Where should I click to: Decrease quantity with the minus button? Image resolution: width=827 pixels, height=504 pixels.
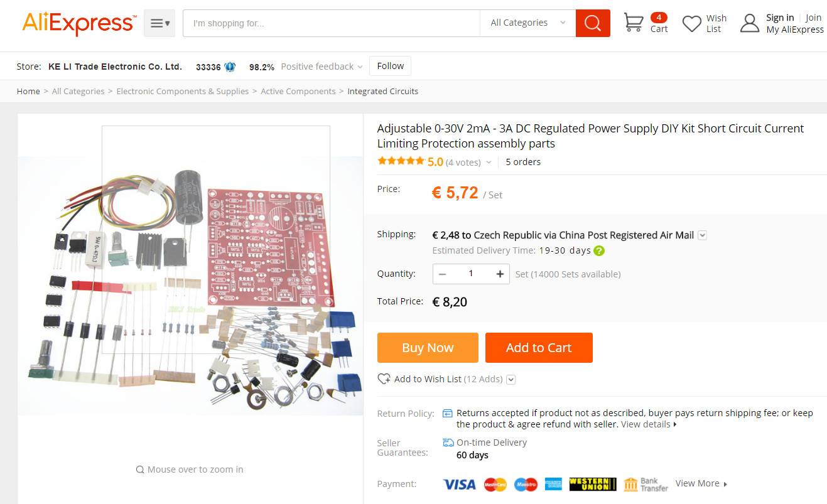point(442,274)
